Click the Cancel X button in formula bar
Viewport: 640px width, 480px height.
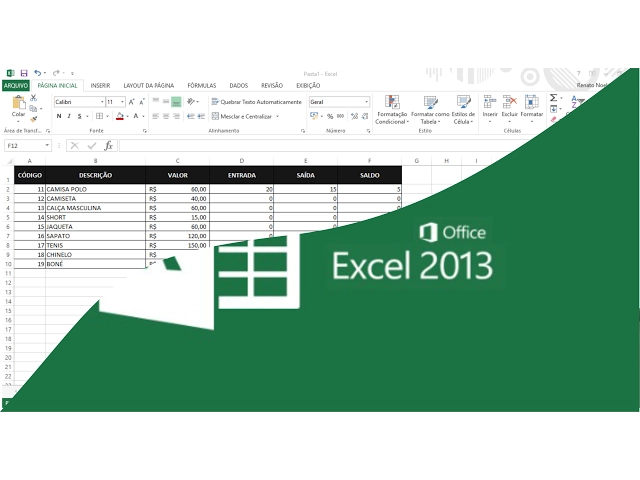75,146
